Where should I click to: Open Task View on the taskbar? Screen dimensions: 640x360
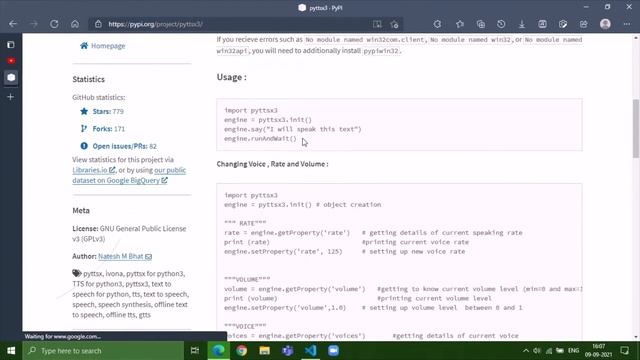click(x=195, y=351)
